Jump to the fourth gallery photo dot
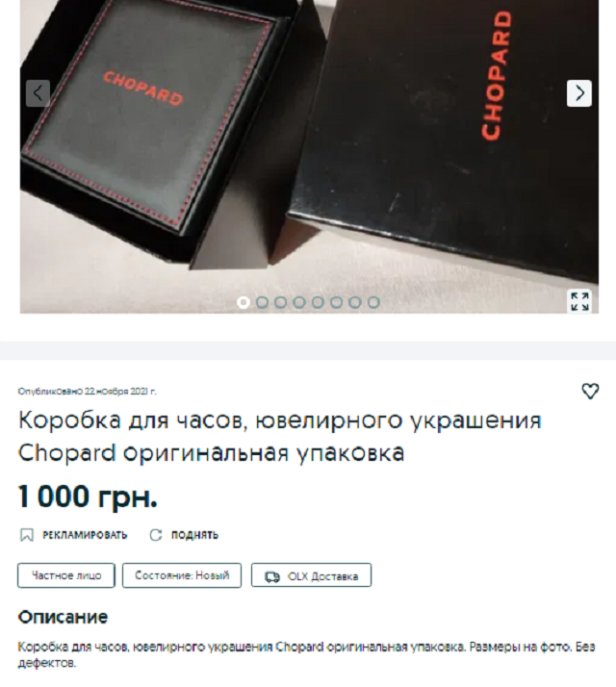This screenshot has width=616, height=687. point(299,302)
